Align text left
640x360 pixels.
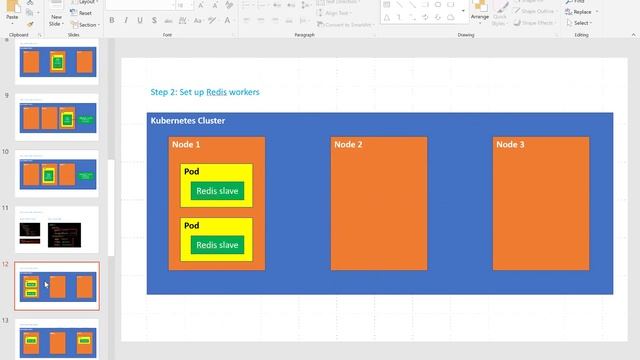point(246,20)
